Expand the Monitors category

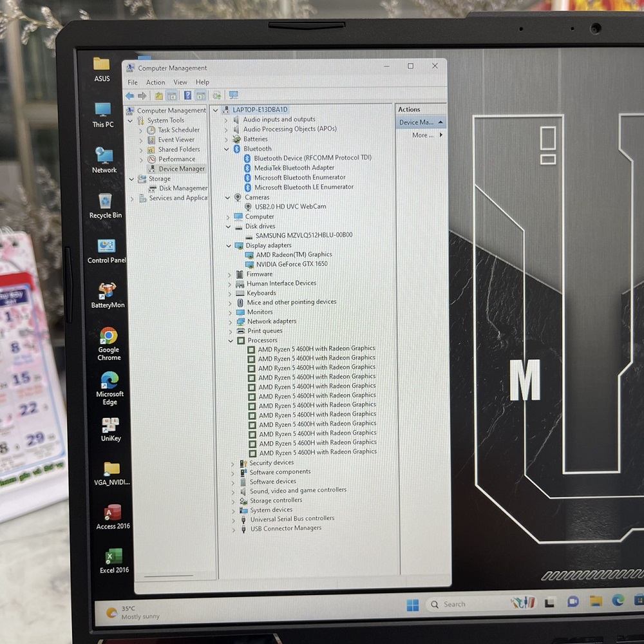[230, 312]
